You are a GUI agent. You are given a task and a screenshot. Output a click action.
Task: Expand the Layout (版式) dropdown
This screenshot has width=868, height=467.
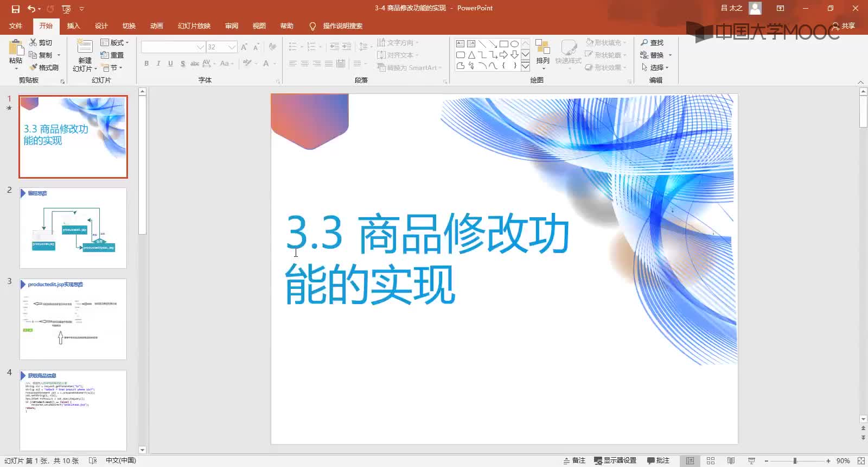115,42
